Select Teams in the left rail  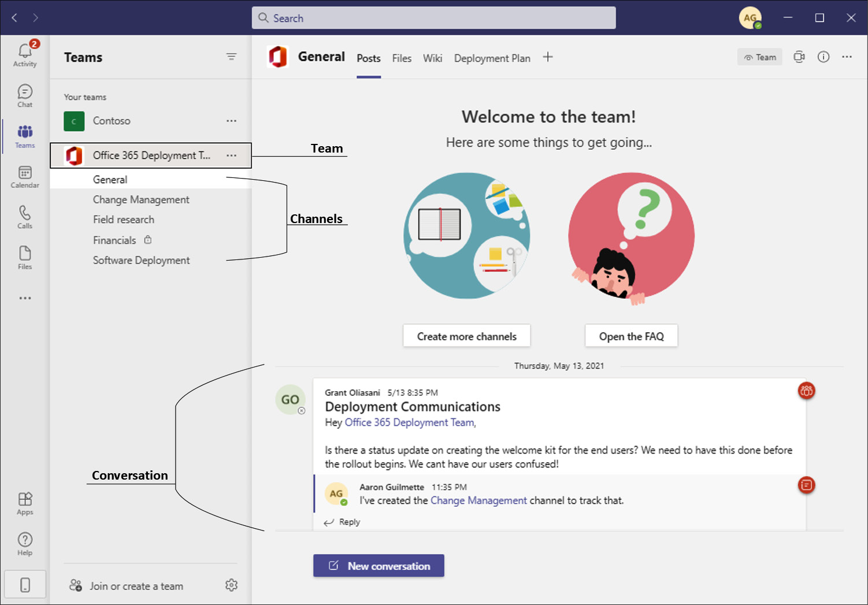point(25,136)
